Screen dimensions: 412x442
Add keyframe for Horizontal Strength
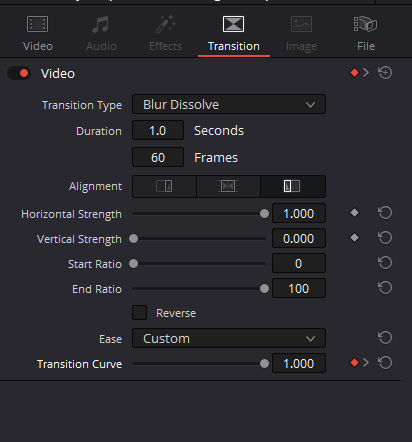(x=354, y=213)
